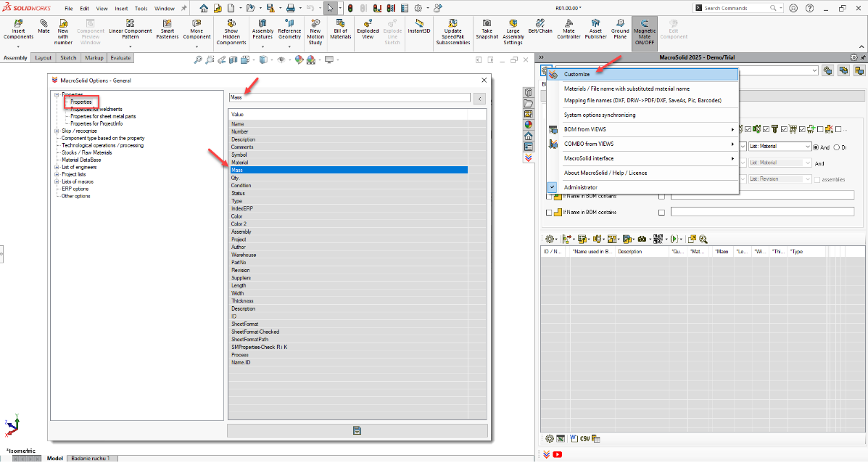The image size is (868, 463).
Task: Select 'Properties' tree item
Action: coord(80,102)
